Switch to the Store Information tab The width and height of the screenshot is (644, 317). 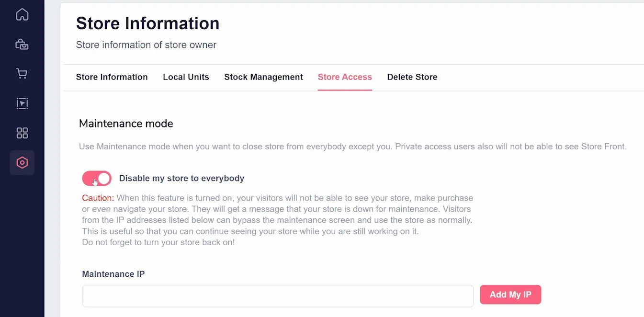112,77
